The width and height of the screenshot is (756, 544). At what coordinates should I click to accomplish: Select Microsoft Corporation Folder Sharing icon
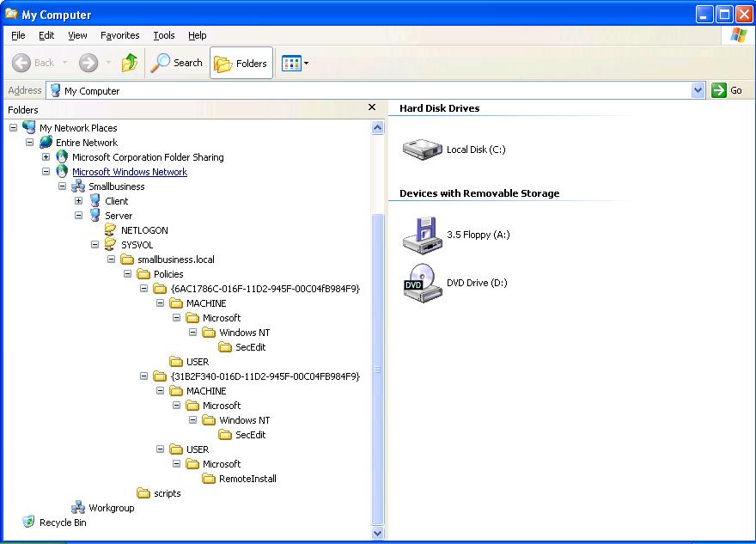click(x=62, y=156)
